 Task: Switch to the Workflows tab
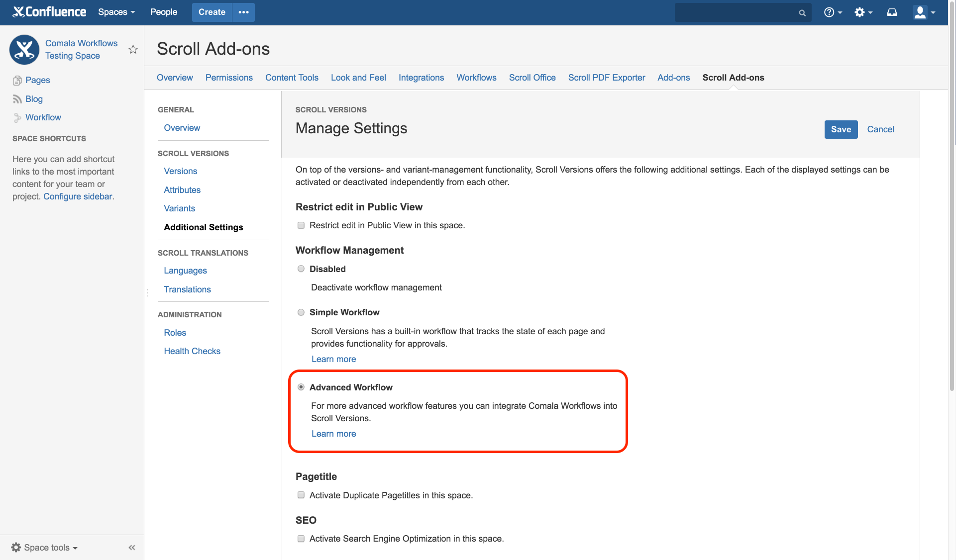point(476,77)
